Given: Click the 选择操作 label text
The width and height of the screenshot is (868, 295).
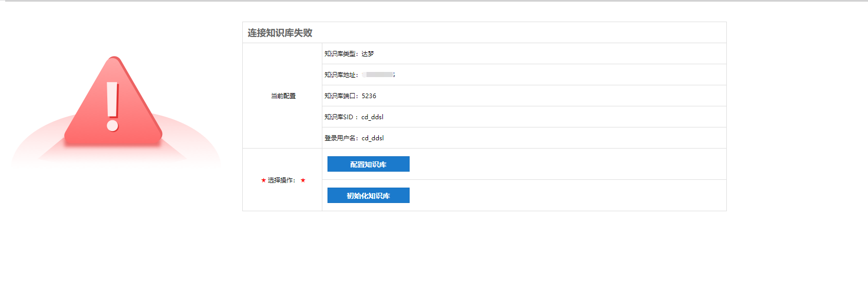Looking at the screenshot, I should (281, 180).
